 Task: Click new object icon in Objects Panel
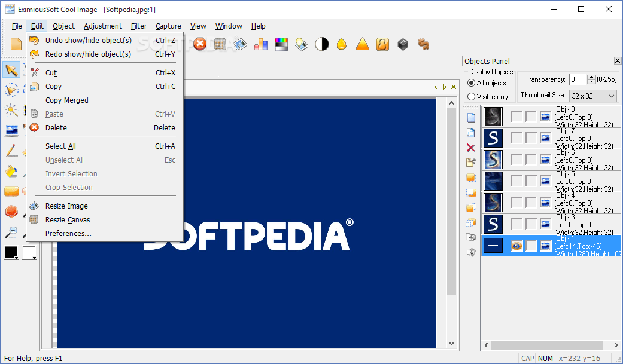click(x=471, y=118)
